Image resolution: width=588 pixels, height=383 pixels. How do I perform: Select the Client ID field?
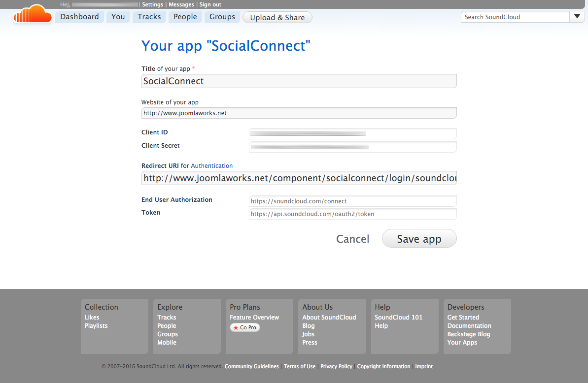(x=353, y=133)
